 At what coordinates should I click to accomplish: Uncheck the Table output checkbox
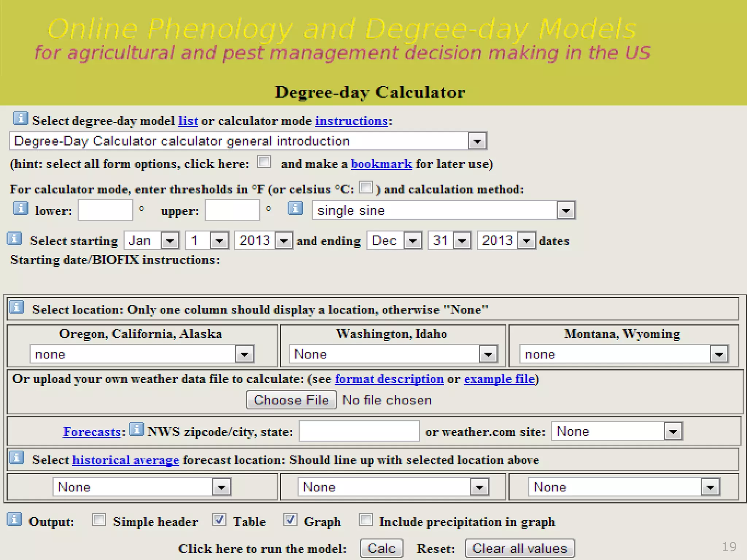coord(220,520)
